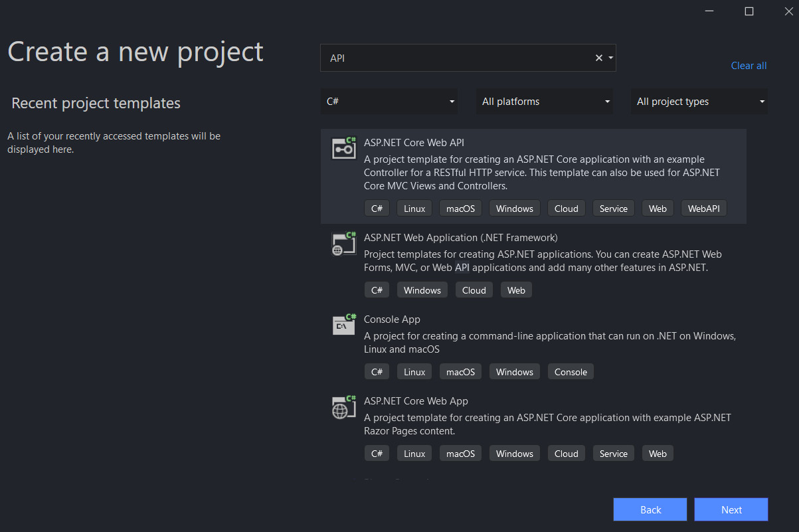Click the C# tag under ASP.NET Web Application

point(377,290)
